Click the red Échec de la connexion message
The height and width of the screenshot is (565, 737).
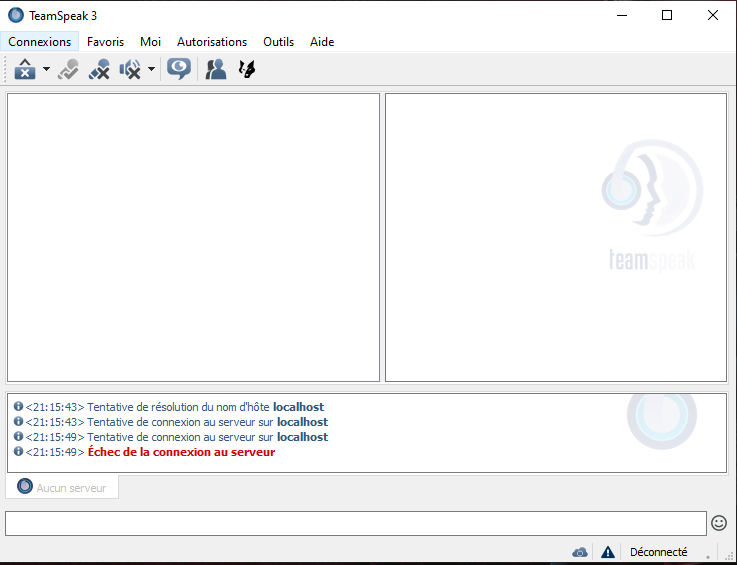(x=181, y=452)
